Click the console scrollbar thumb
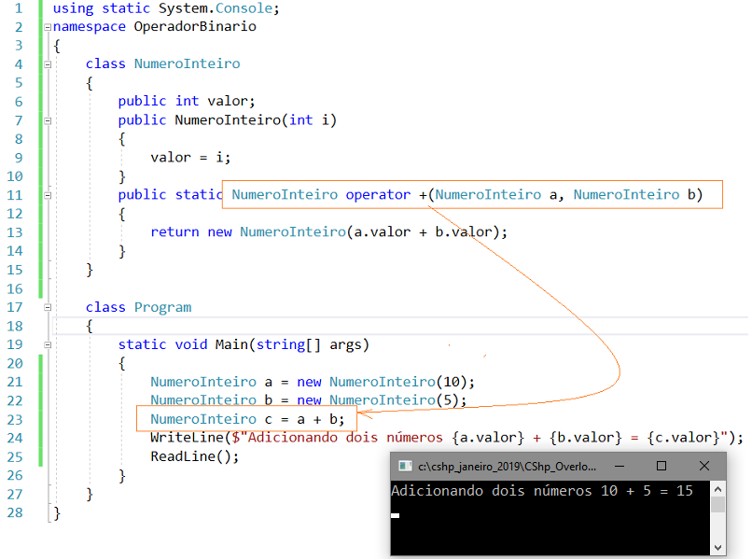 tap(718, 504)
